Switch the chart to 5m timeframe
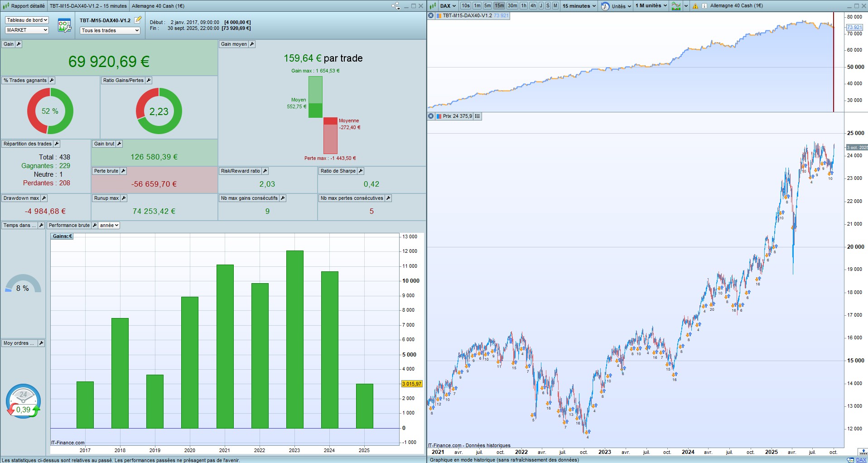The height and width of the screenshot is (463, 868). click(487, 6)
